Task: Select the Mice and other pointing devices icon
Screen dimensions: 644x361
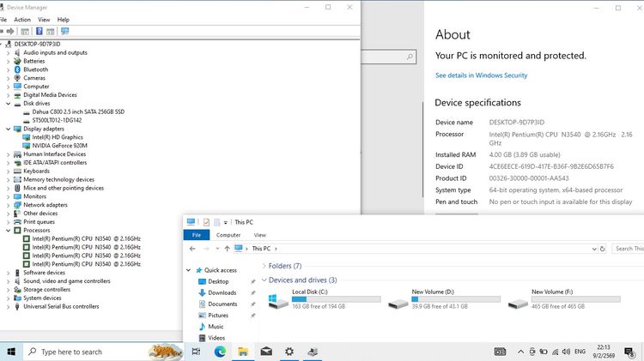Action: pyautogui.click(x=17, y=188)
